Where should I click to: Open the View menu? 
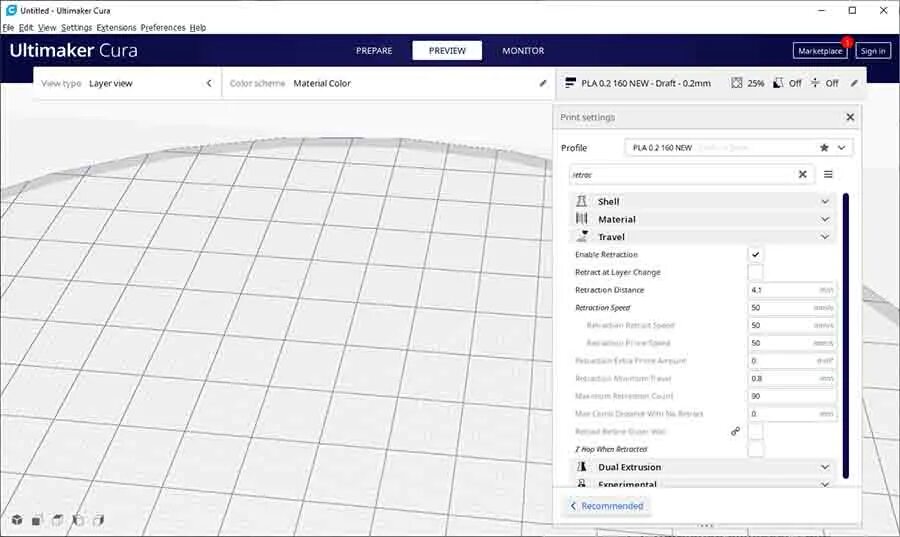click(x=47, y=28)
